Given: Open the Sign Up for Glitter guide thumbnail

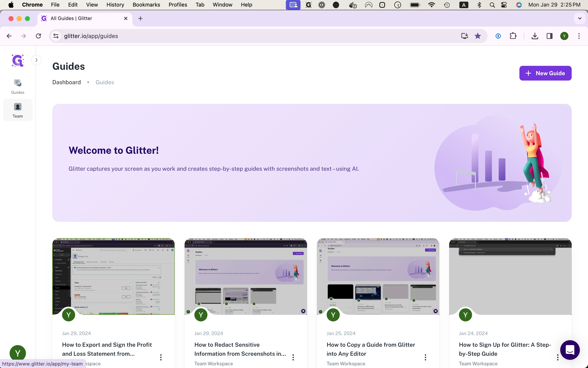Looking at the screenshot, I should click(510, 276).
